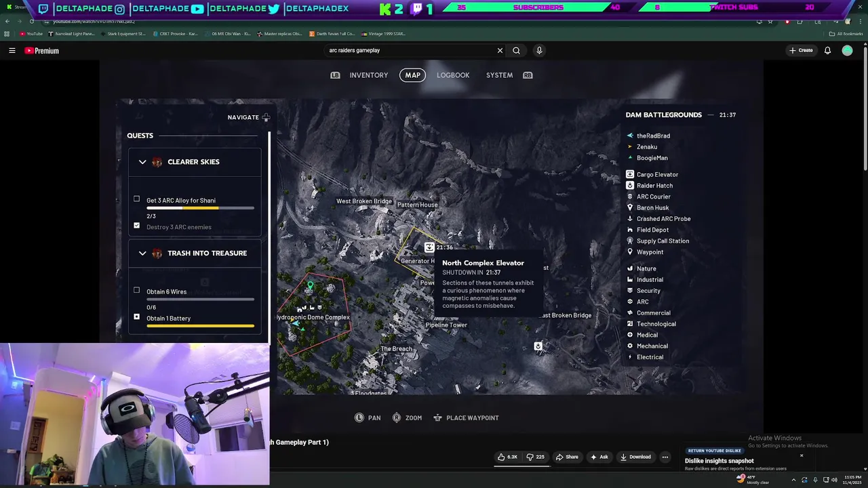
Task: Toggle the Obtain 1 Battery checkbox
Action: tap(136, 317)
